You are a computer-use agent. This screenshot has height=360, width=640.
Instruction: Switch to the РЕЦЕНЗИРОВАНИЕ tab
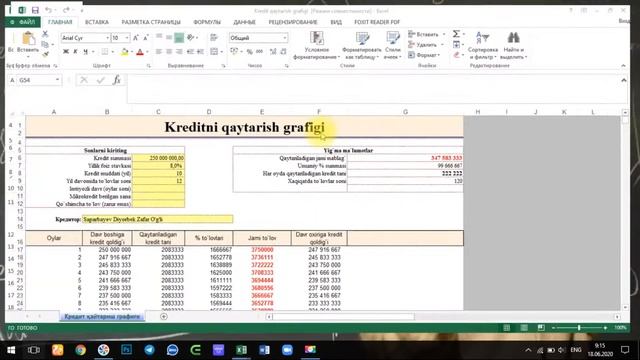pos(293,22)
